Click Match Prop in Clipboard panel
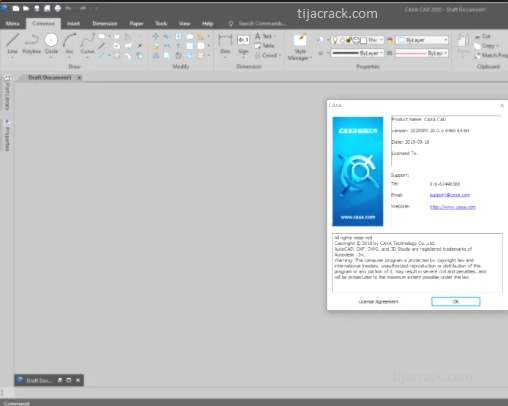The height and width of the screenshot is (406, 508). pyautogui.click(x=491, y=55)
